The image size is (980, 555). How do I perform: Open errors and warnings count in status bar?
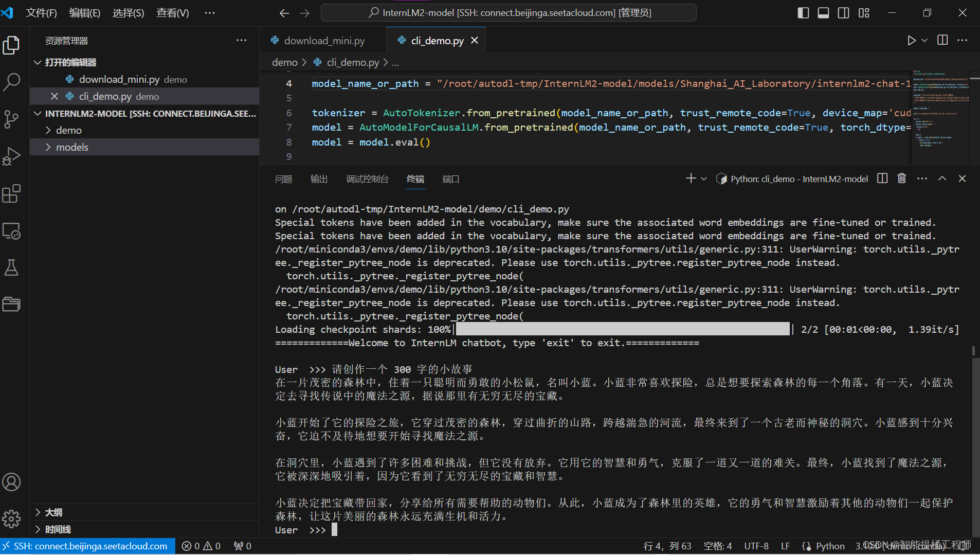coord(201,546)
